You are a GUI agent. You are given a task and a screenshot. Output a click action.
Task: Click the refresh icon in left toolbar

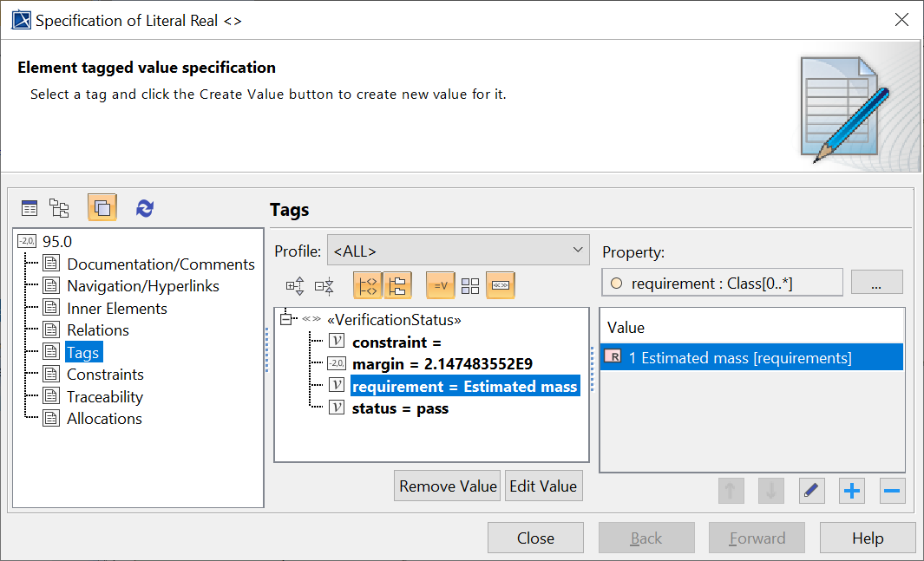click(145, 208)
